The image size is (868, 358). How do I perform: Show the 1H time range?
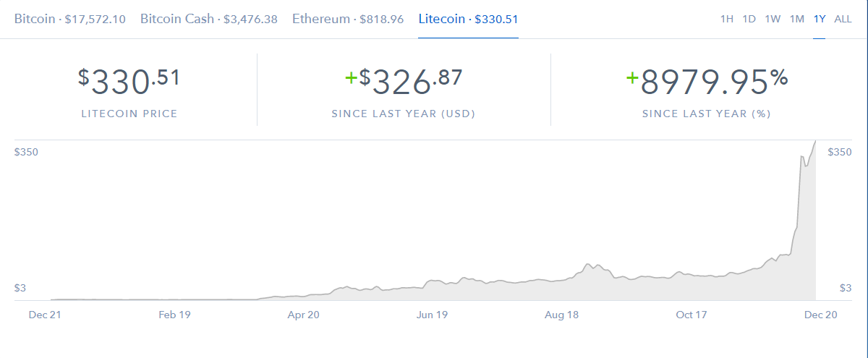click(727, 19)
